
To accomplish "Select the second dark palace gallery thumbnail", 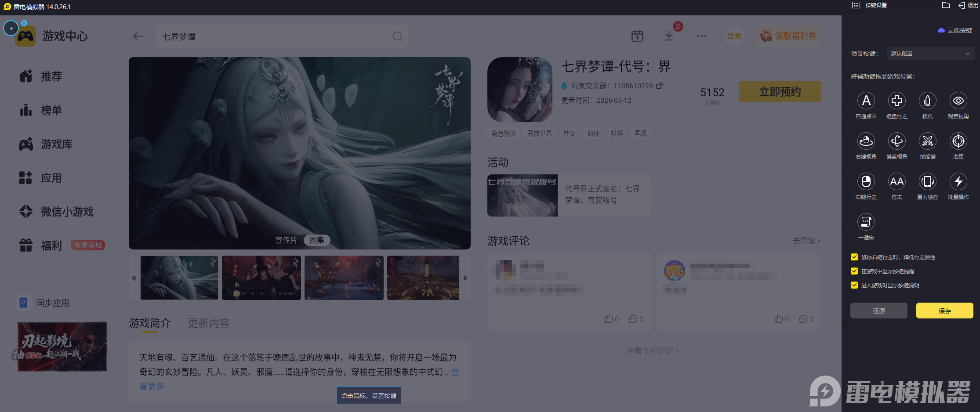I will pyautogui.click(x=261, y=278).
